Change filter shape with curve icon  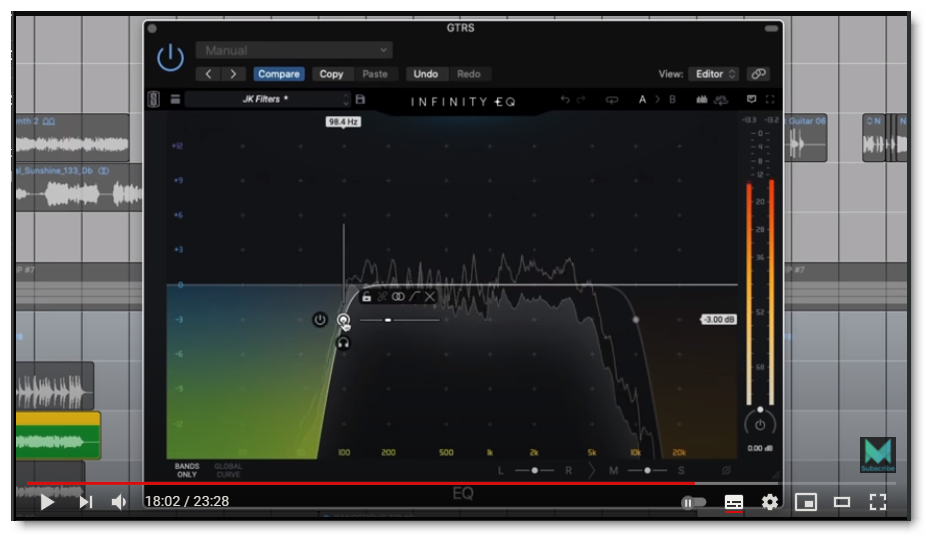415,297
